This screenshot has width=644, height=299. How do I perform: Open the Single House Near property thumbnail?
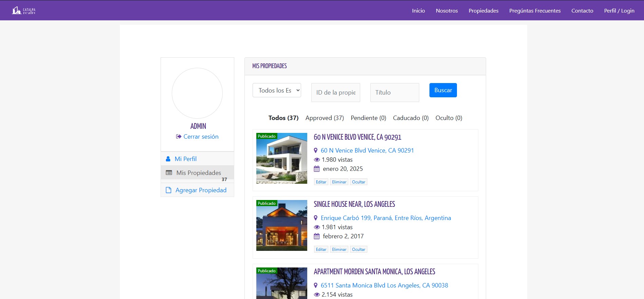tap(282, 225)
